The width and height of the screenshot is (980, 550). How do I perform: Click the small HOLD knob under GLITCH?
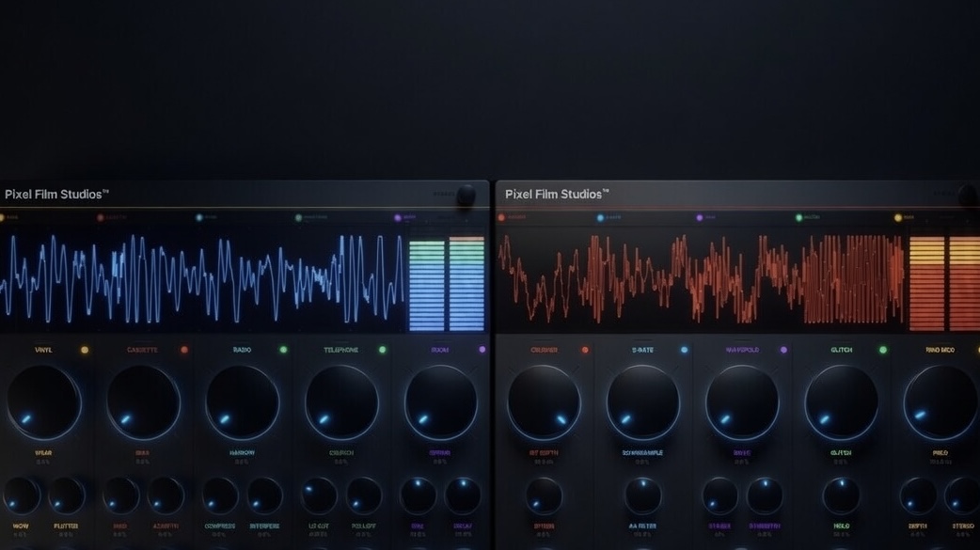(841, 496)
